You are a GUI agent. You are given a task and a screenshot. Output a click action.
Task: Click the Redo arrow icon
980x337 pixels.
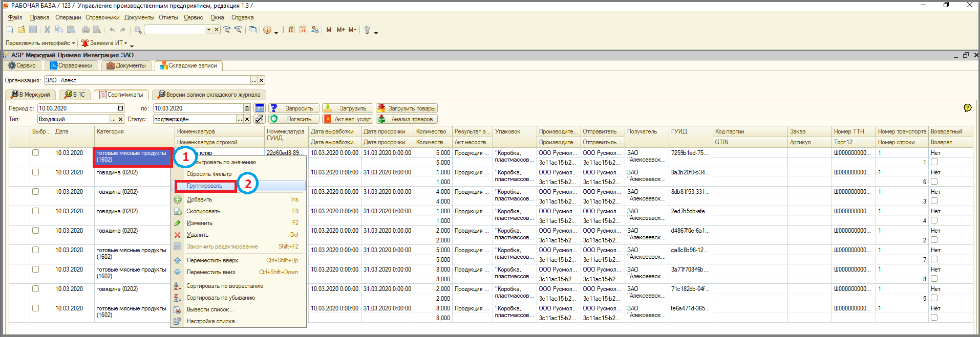(x=123, y=30)
